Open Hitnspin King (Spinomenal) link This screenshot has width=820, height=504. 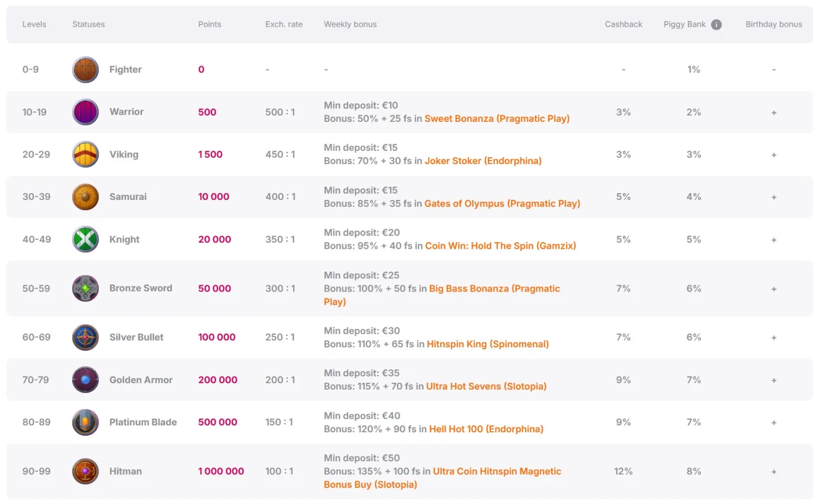pos(487,344)
